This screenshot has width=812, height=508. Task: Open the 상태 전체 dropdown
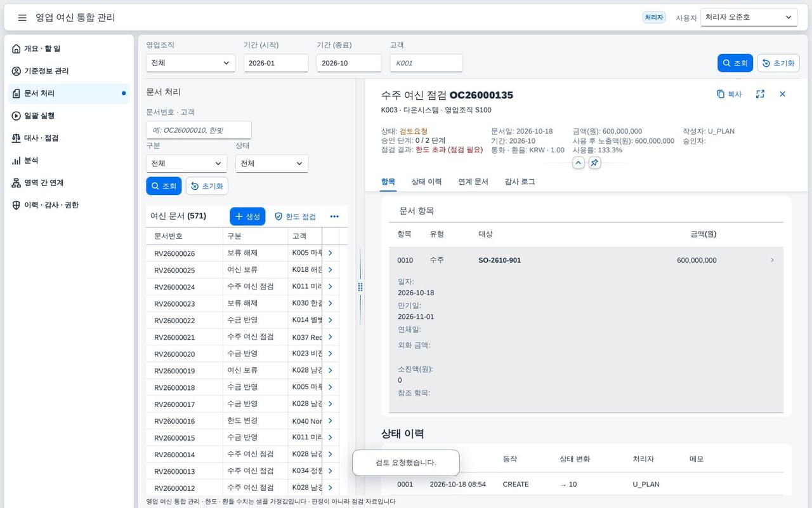[272, 163]
